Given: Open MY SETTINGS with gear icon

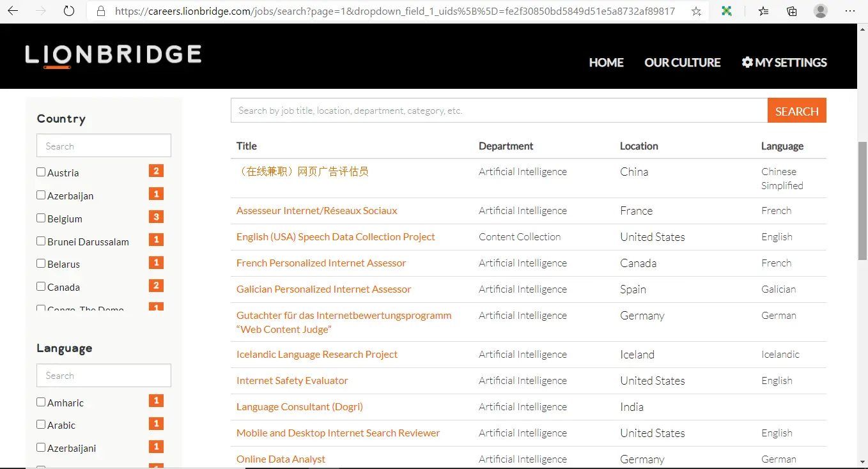Looking at the screenshot, I should (784, 63).
